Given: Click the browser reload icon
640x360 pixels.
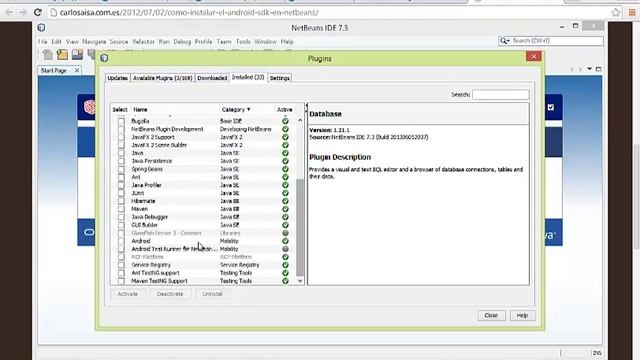Looking at the screenshot, I should coord(38,12).
